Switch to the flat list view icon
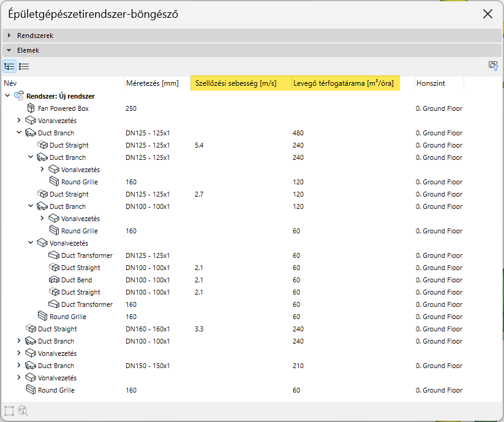Screen dimensions: 504x422 tap(24, 66)
